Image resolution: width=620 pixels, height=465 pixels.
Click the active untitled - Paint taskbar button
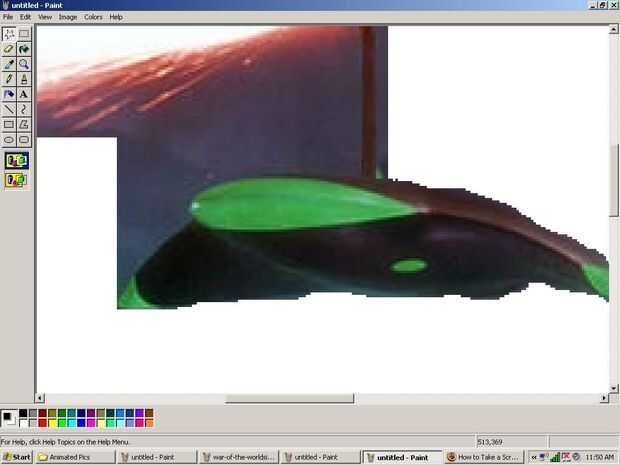(x=402, y=457)
